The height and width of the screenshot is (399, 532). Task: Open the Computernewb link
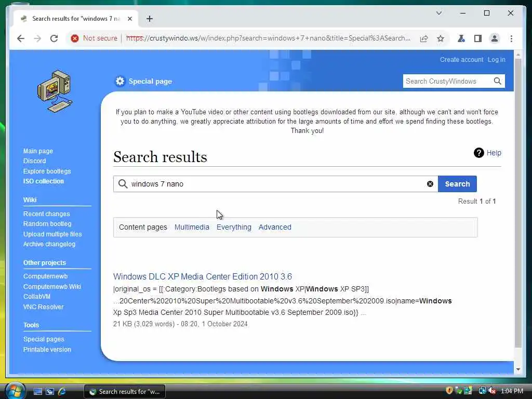tap(45, 276)
